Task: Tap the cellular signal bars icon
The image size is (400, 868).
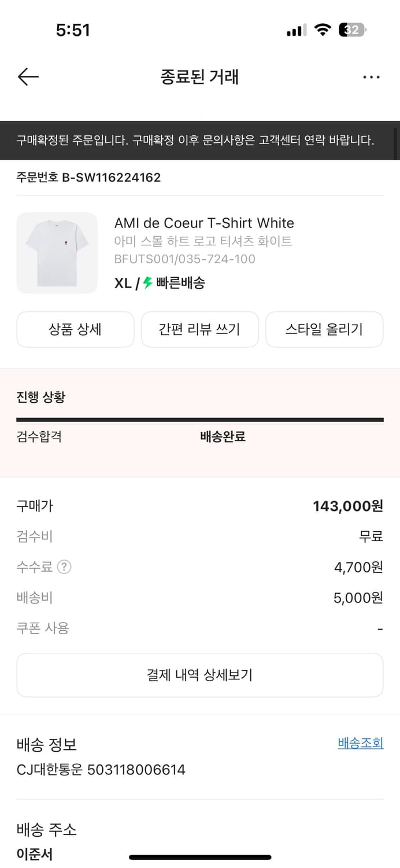Action: (296, 31)
